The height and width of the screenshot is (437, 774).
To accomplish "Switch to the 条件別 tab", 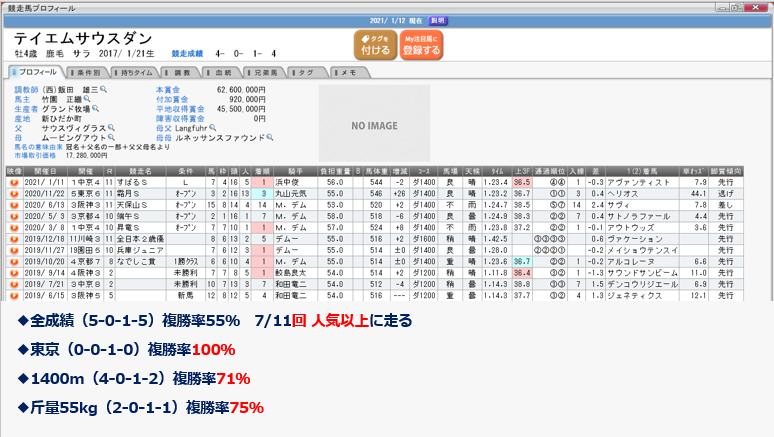I will point(92,72).
